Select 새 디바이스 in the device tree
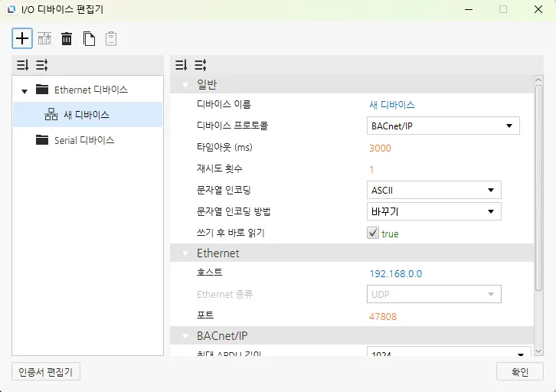The image size is (556, 392). point(86,115)
